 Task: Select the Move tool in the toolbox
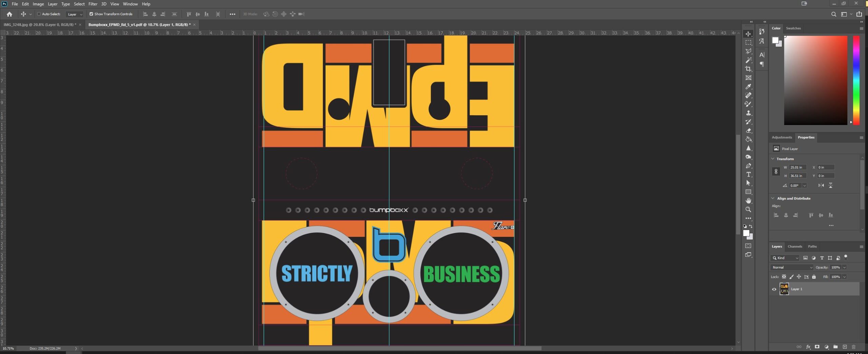click(x=748, y=34)
